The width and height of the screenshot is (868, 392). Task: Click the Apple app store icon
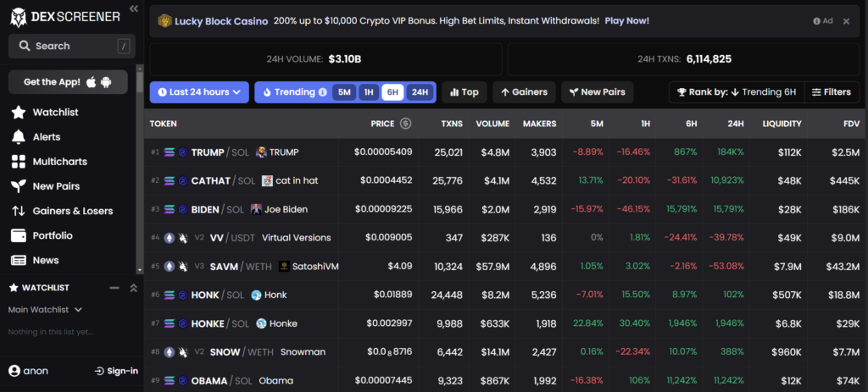pyautogui.click(x=92, y=82)
